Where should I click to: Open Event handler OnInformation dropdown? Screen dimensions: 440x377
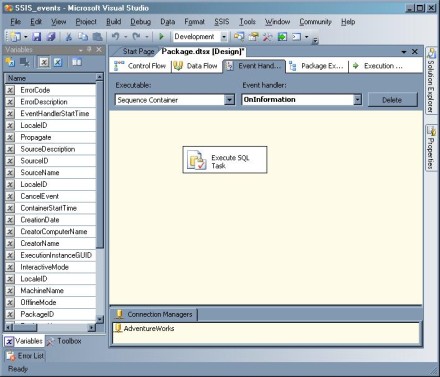[x=357, y=99]
